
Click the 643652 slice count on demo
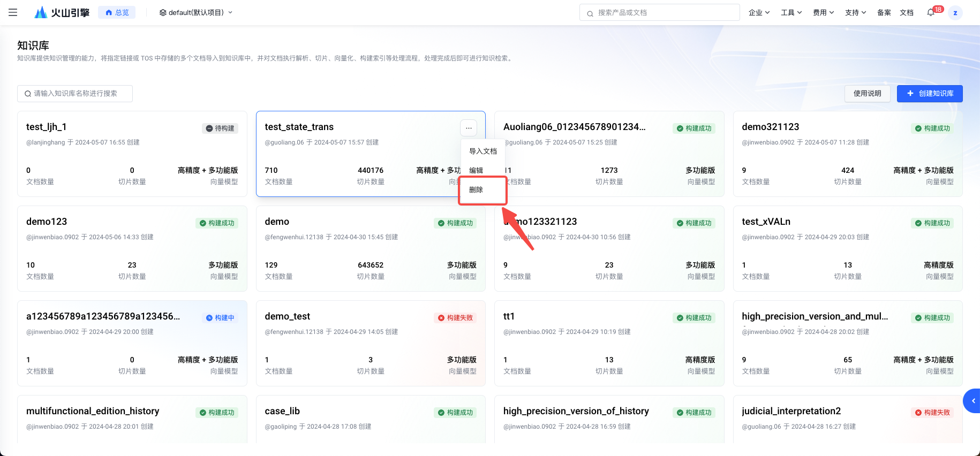[x=371, y=265]
